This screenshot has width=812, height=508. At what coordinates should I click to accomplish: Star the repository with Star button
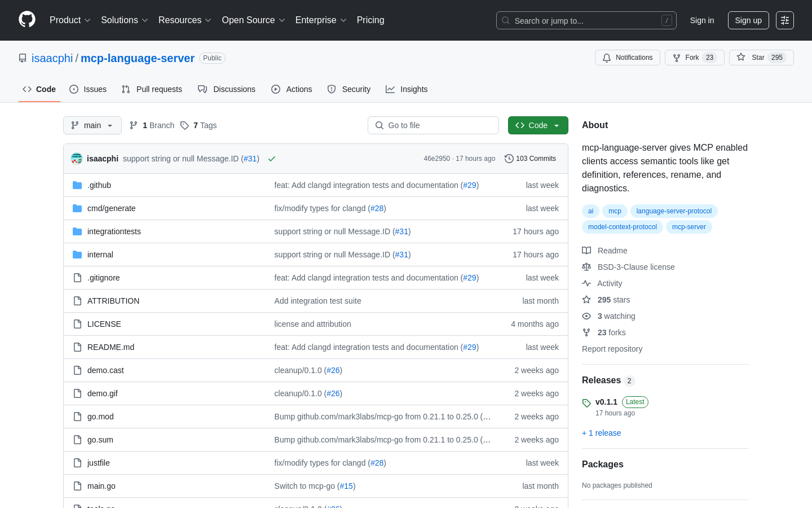click(761, 58)
